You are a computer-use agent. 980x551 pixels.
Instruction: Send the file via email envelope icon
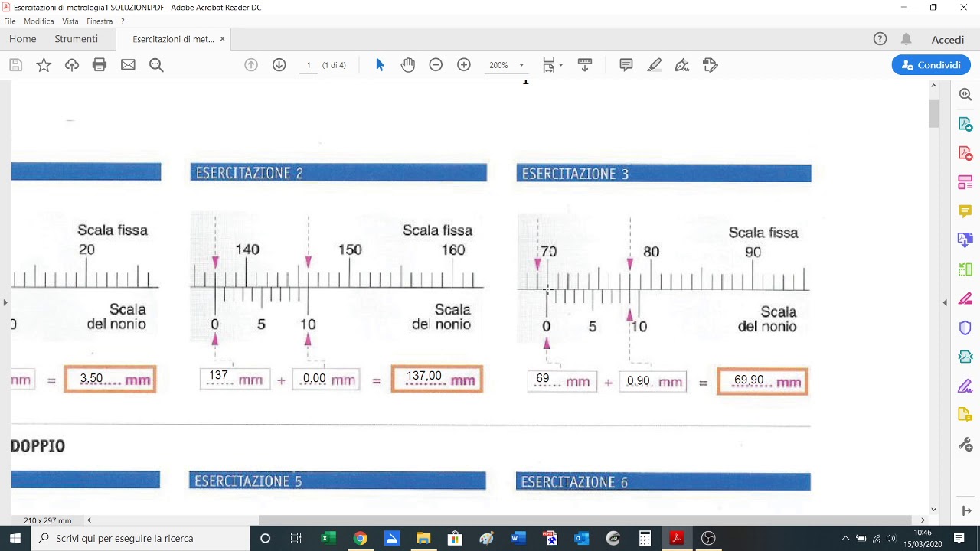(x=128, y=65)
